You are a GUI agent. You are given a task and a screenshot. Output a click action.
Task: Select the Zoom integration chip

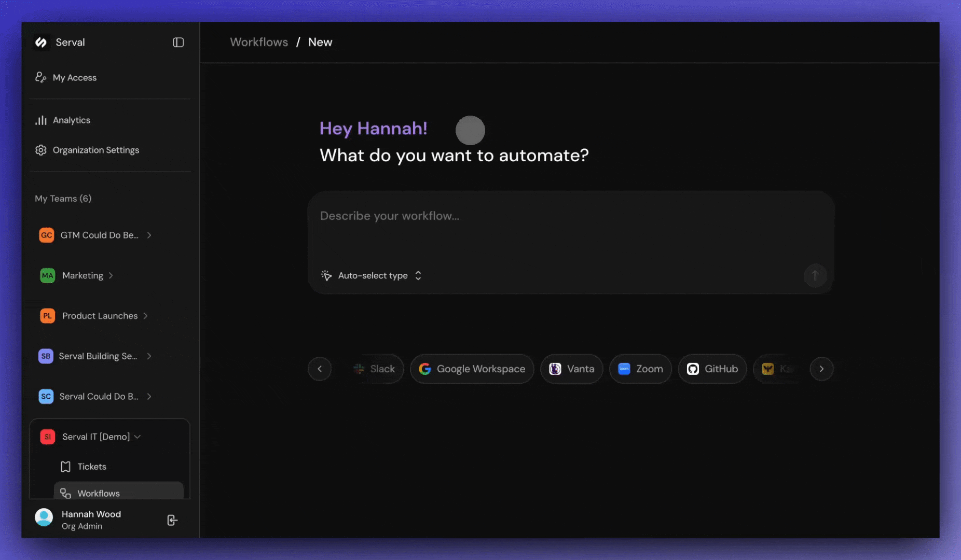(640, 369)
